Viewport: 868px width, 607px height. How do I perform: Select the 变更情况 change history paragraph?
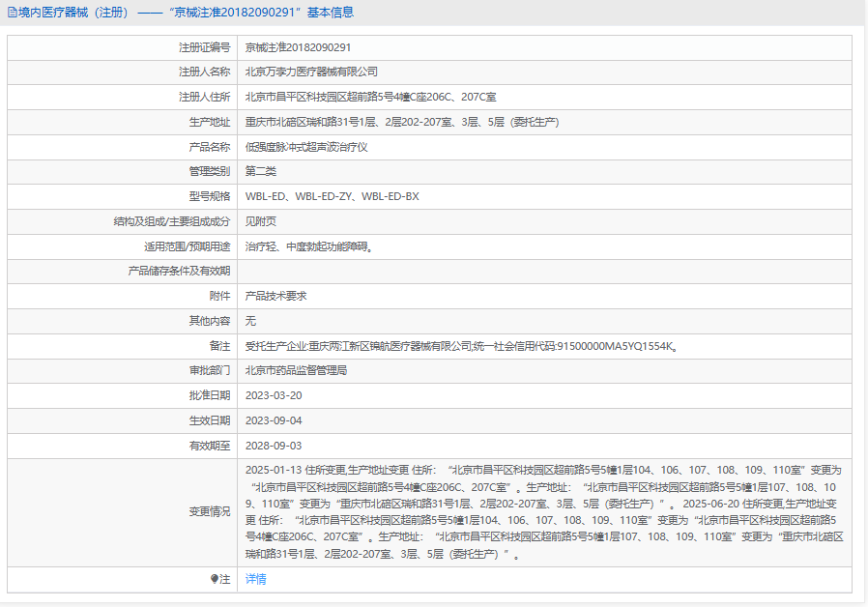[545, 512]
